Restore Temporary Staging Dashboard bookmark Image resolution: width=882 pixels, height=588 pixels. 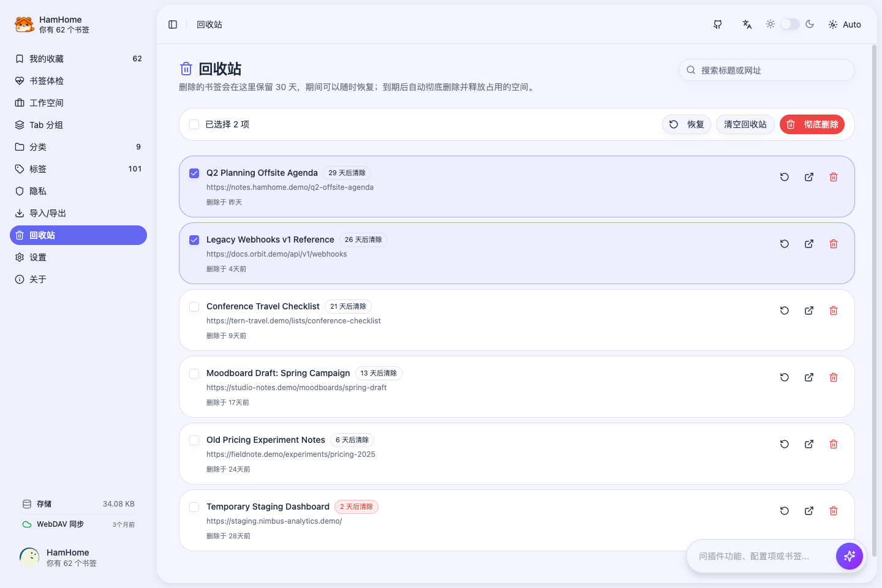pos(785,511)
